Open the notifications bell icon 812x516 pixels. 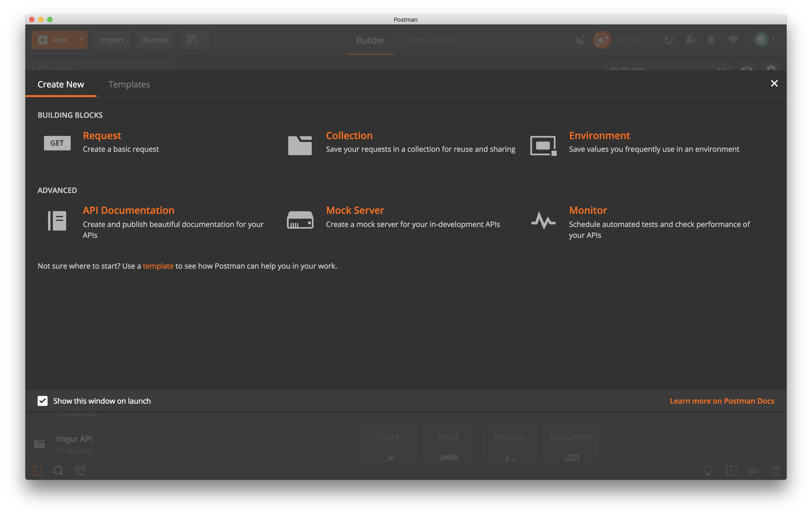tap(711, 40)
